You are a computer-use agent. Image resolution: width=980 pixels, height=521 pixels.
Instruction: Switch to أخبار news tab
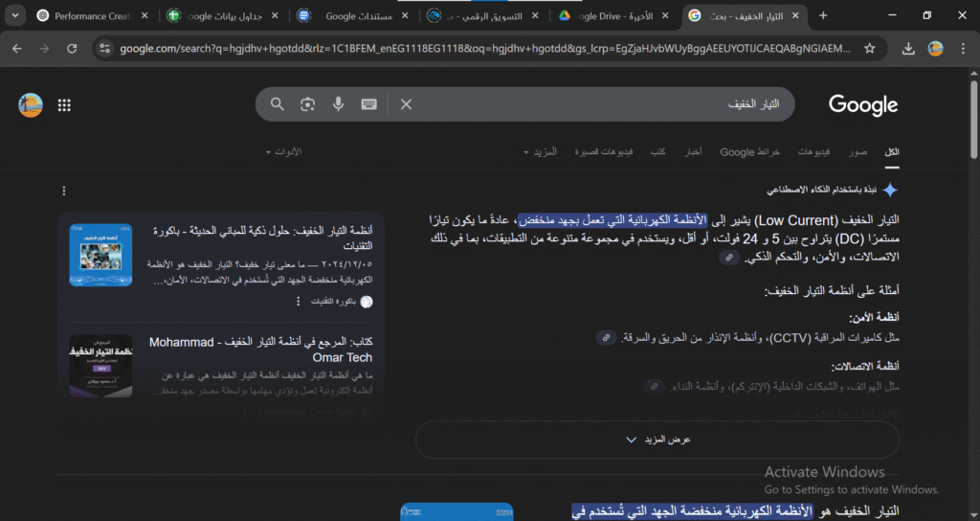click(693, 152)
